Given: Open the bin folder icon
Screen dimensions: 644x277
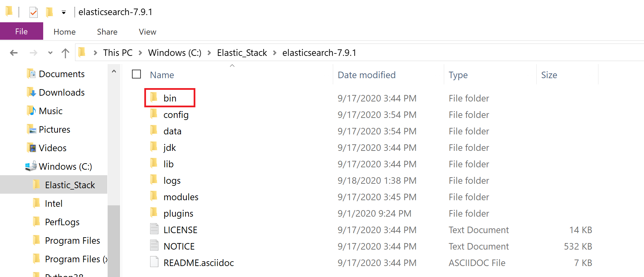Looking at the screenshot, I should pos(154,98).
